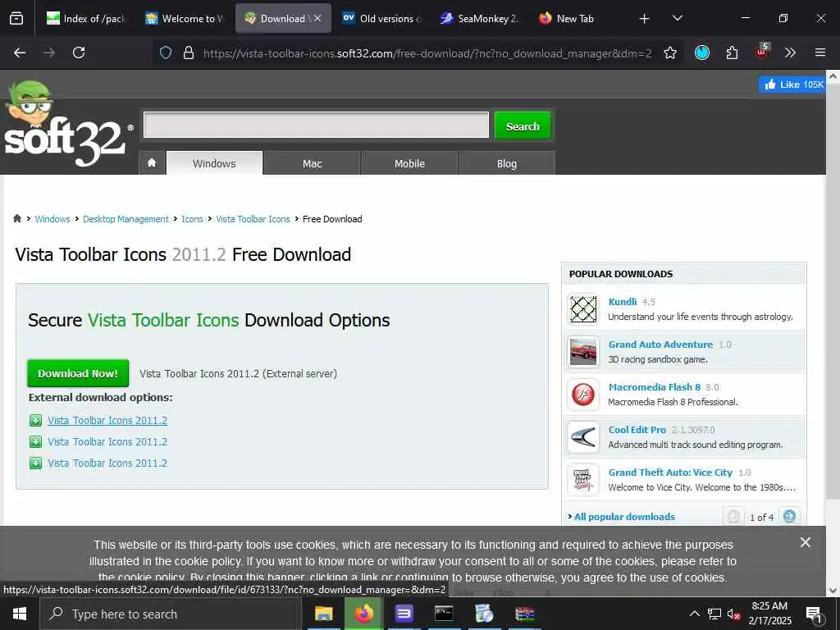Open Cool Edit Pro link
The height and width of the screenshot is (630, 840).
point(637,430)
